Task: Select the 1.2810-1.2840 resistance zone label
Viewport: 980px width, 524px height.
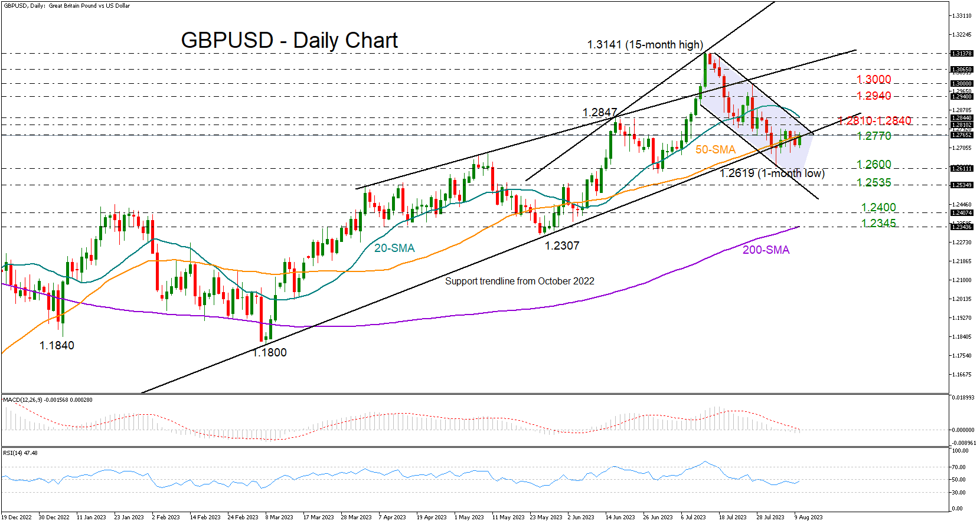Action: (x=874, y=121)
